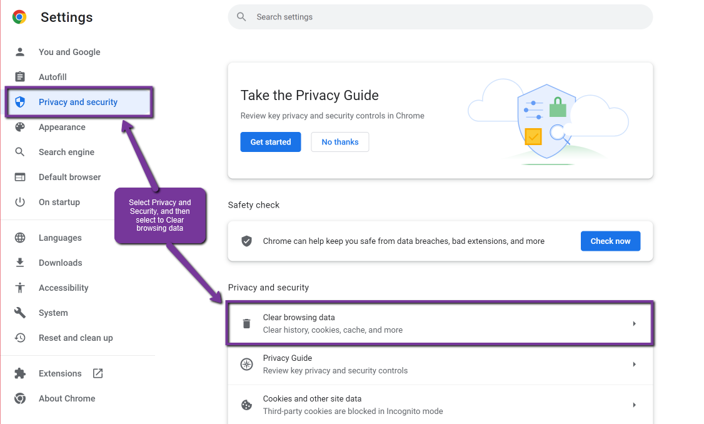Click the trash can icon for Clear browsing data

click(246, 323)
